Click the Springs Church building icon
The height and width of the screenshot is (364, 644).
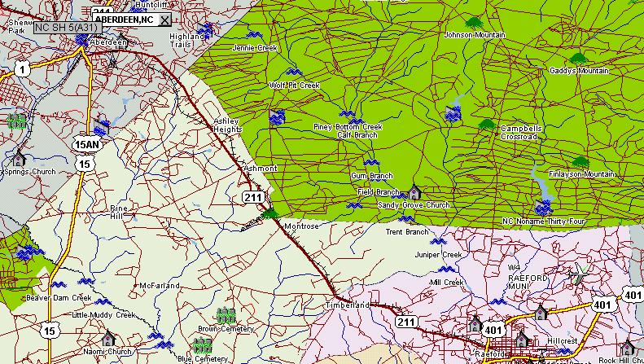click(x=18, y=159)
